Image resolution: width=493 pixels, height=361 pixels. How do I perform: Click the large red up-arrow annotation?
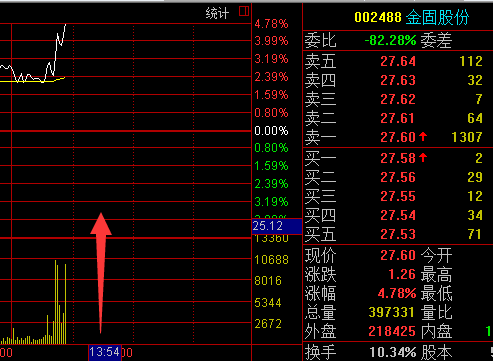click(x=101, y=273)
